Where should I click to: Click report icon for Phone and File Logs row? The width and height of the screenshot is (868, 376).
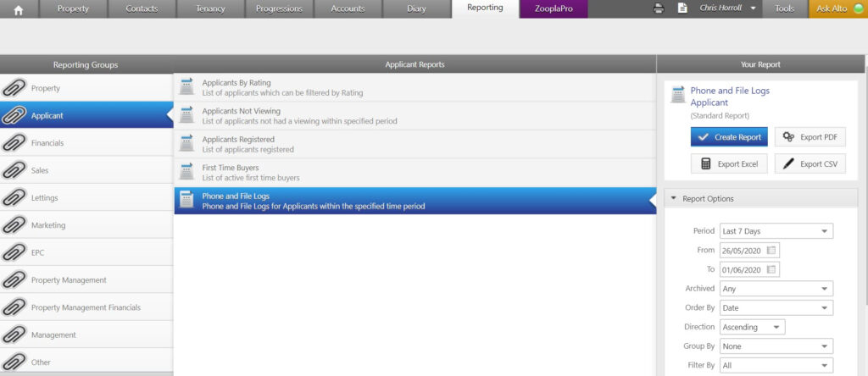pos(186,200)
